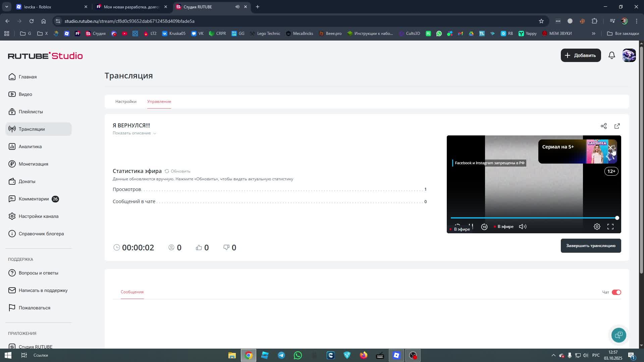The image size is (644, 362).
Task: Toggle the Чат switch off
Action: click(616, 292)
